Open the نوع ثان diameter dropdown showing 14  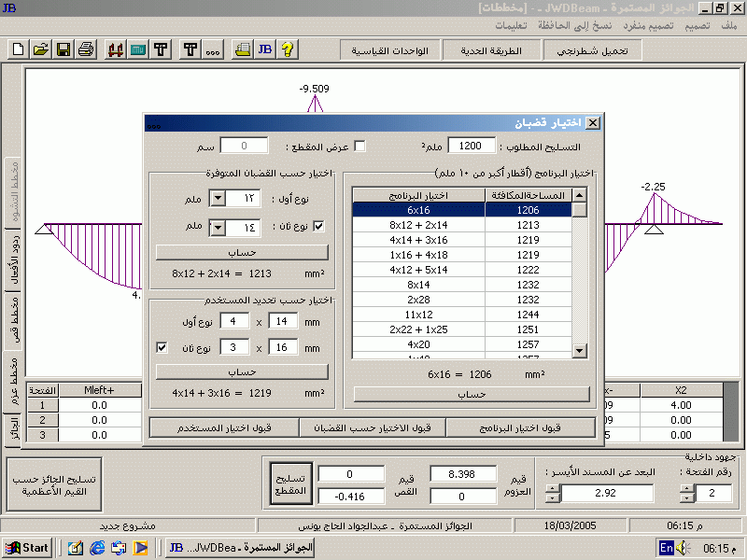pyautogui.click(x=217, y=227)
